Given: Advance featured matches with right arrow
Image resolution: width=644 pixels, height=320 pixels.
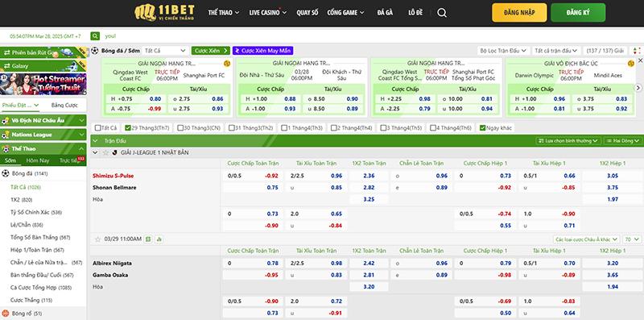Looking at the screenshot, I should (x=638, y=88).
